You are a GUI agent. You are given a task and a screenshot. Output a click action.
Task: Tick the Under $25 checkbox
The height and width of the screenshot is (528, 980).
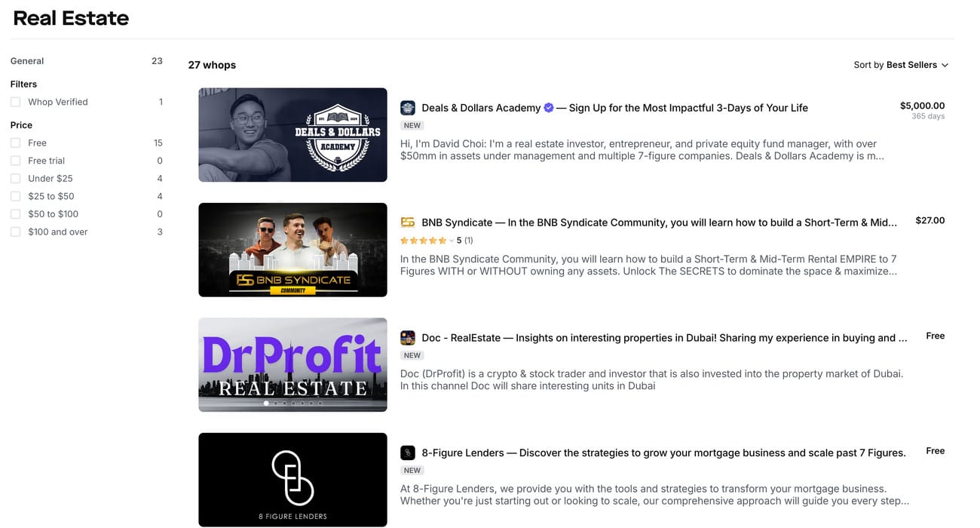(15, 179)
